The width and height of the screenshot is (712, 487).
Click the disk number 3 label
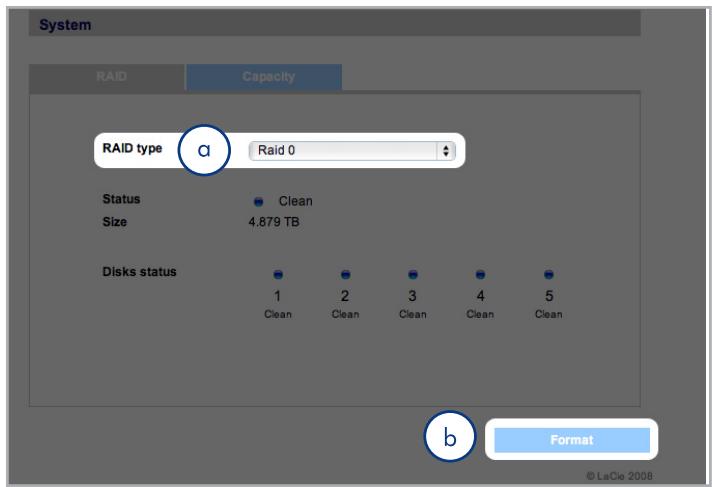click(412, 296)
